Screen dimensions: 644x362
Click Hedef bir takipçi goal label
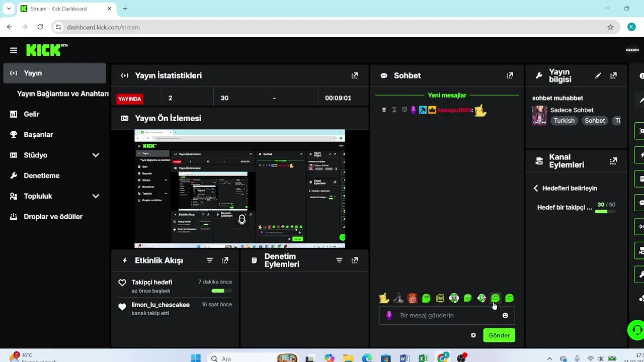pos(565,207)
